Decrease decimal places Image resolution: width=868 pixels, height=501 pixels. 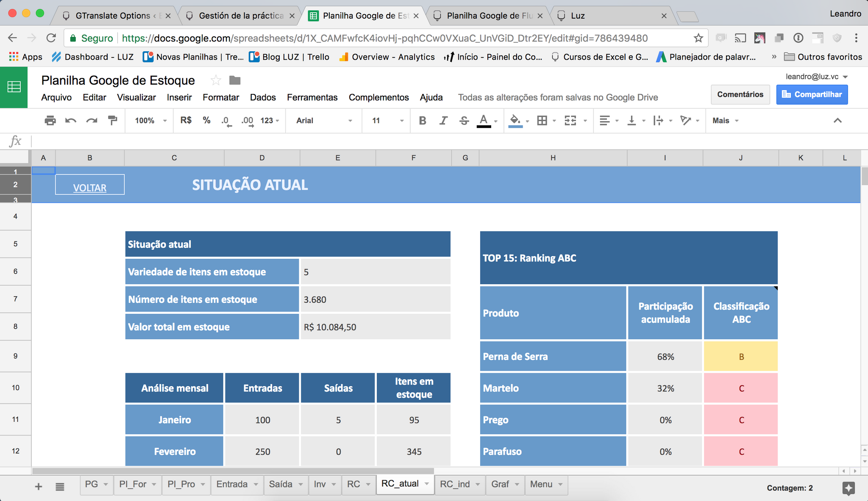[226, 121]
